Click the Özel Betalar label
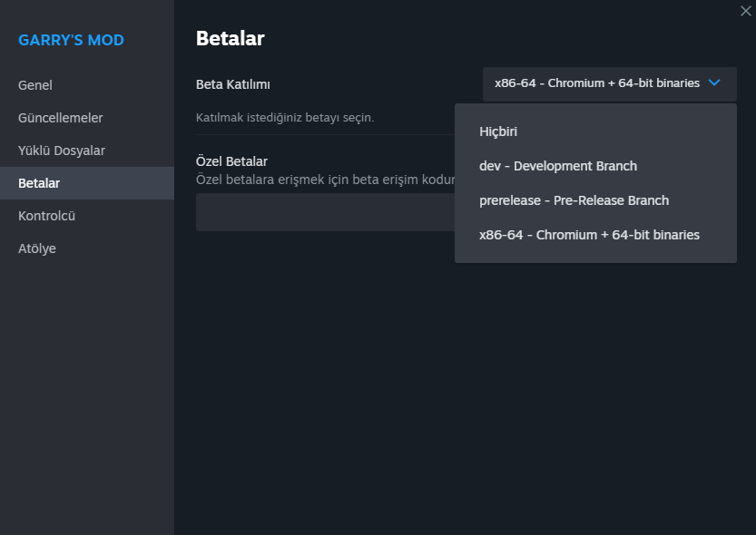This screenshot has height=535, width=756. point(231,161)
